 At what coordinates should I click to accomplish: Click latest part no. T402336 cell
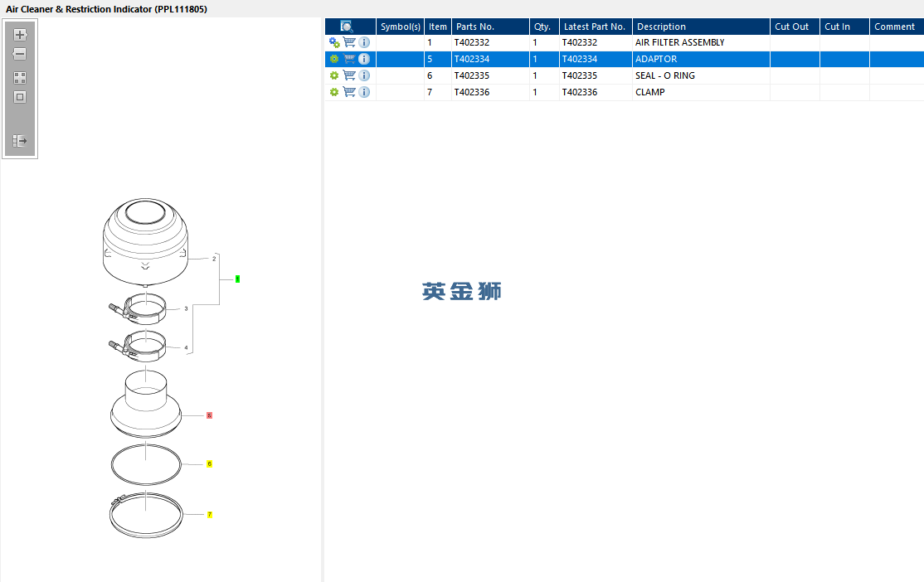(596, 92)
